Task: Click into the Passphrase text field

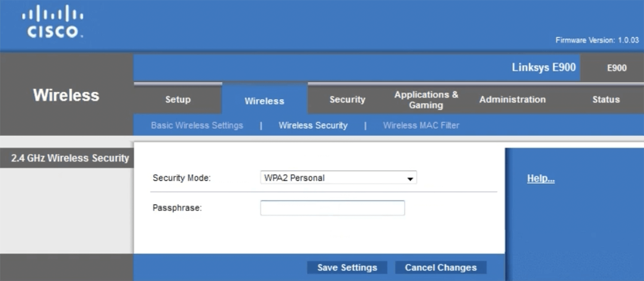Action: coord(332,208)
